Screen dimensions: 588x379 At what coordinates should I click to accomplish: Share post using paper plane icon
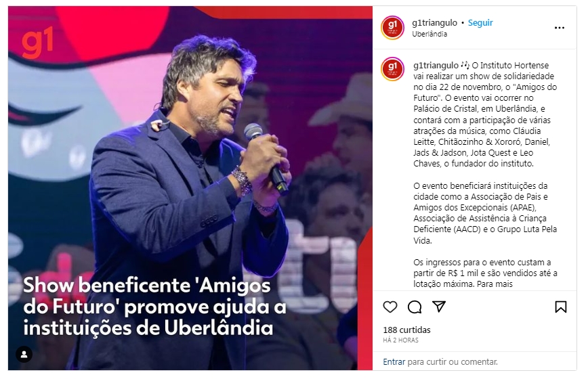coord(439,307)
